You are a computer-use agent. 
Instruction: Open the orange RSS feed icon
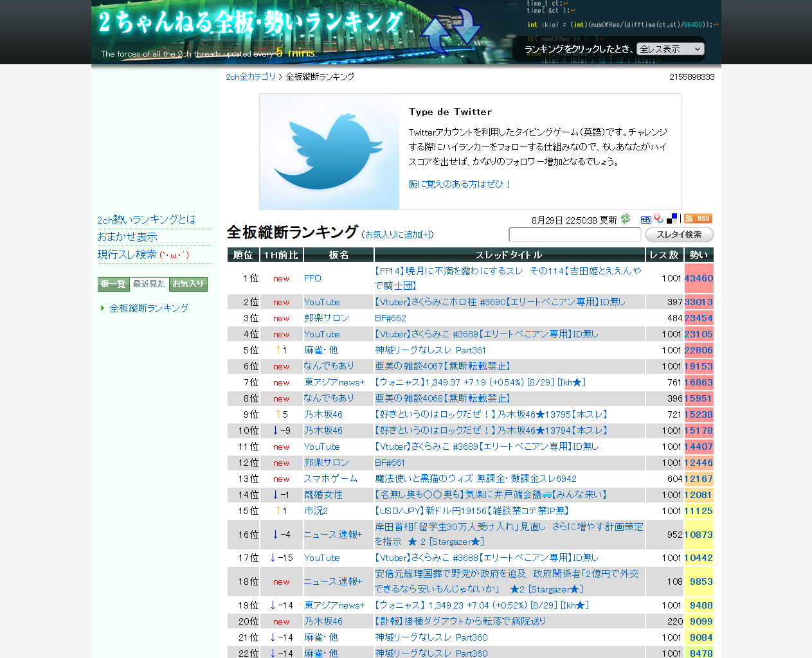(x=698, y=218)
